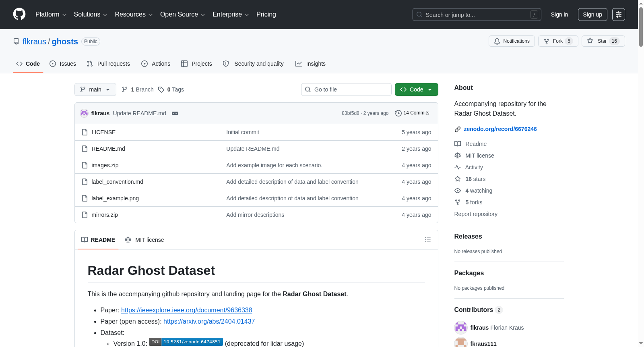Open the ieeexplore.ieee.org paper link
644x347 pixels.
click(187, 310)
